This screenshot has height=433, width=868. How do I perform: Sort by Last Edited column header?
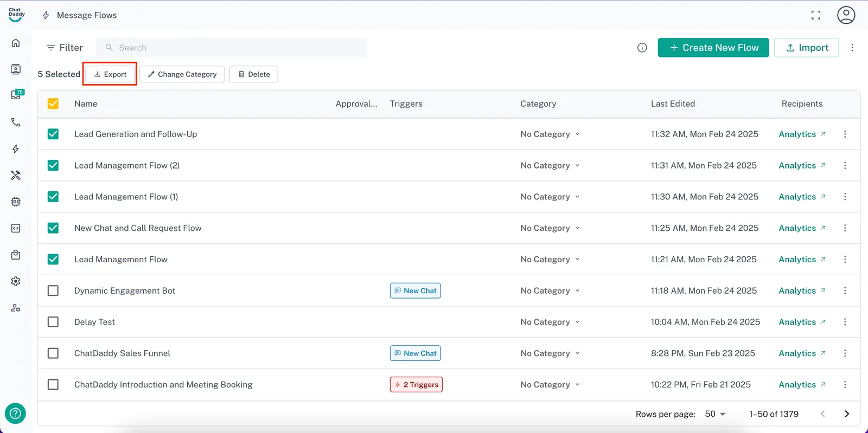click(x=673, y=104)
